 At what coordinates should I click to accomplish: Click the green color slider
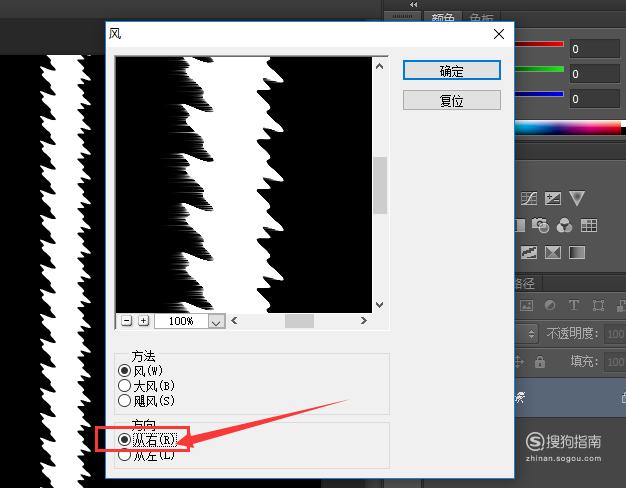tap(539, 69)
